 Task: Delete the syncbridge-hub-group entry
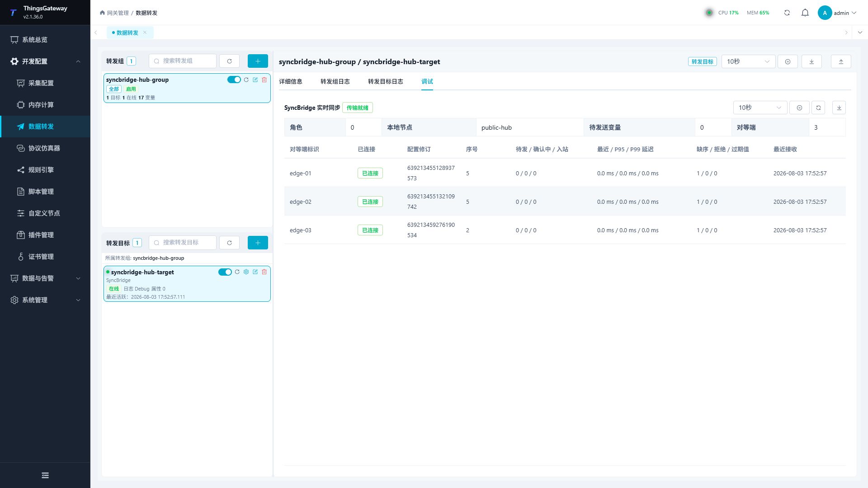[264, 80]
